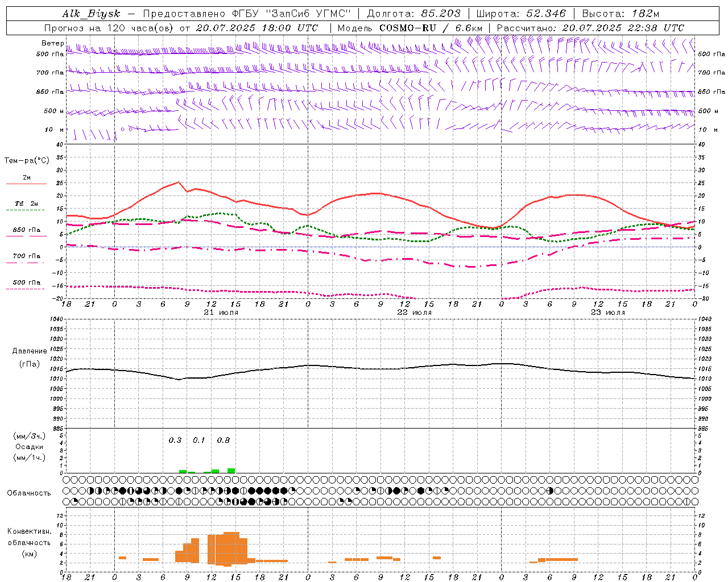This screenshot has height=582, width=728.
Task: Click the 21 июля date label
Action: (221, 313)
